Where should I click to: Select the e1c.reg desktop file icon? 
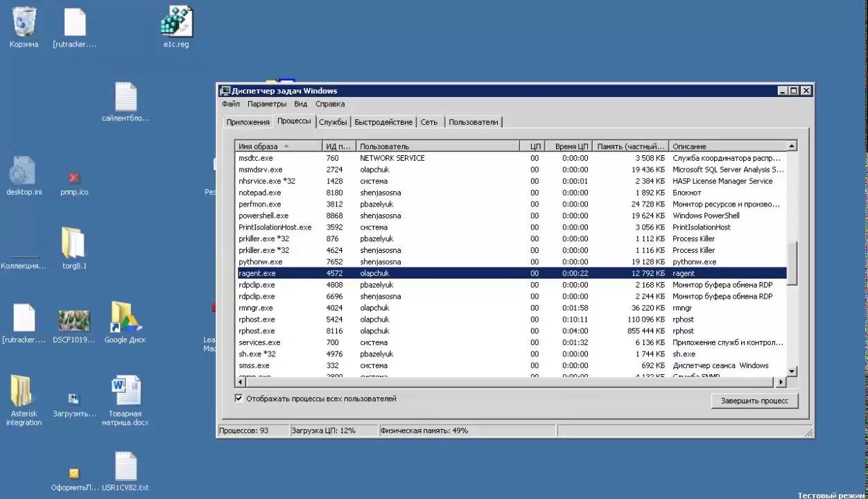(176, 28)
